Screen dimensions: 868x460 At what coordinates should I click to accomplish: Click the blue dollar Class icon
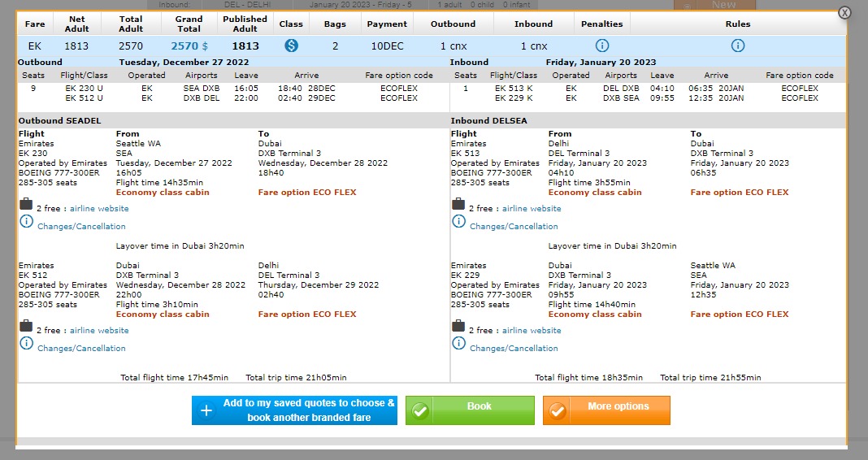point(291,46)
